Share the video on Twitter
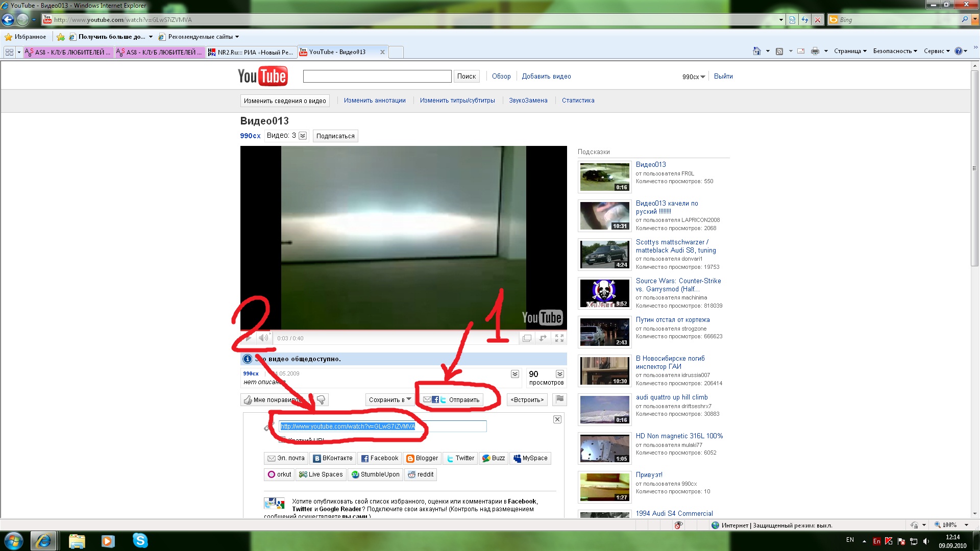 [460, 458]
